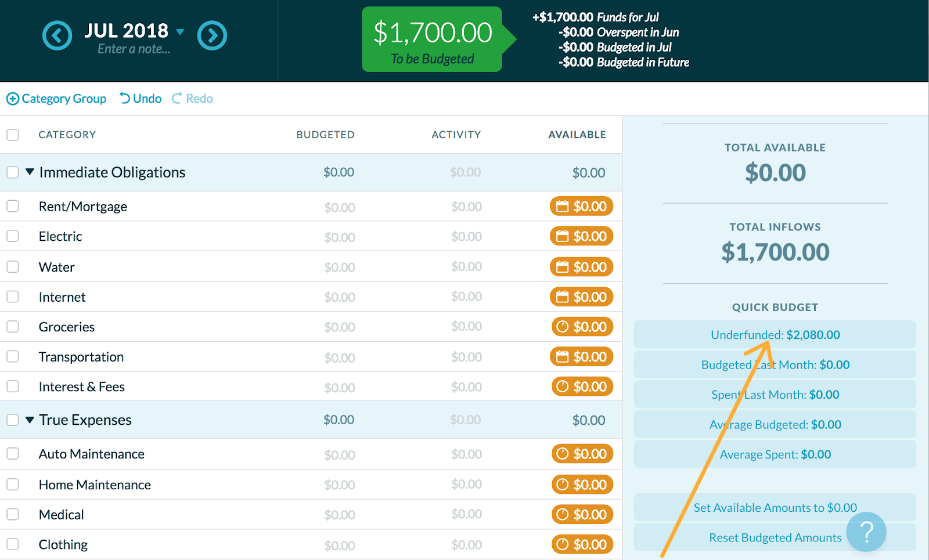The width and height of the screenshot is (929, 560).
Task: Tick the Clothing category checkbox
Action: [x=13, y=544]
